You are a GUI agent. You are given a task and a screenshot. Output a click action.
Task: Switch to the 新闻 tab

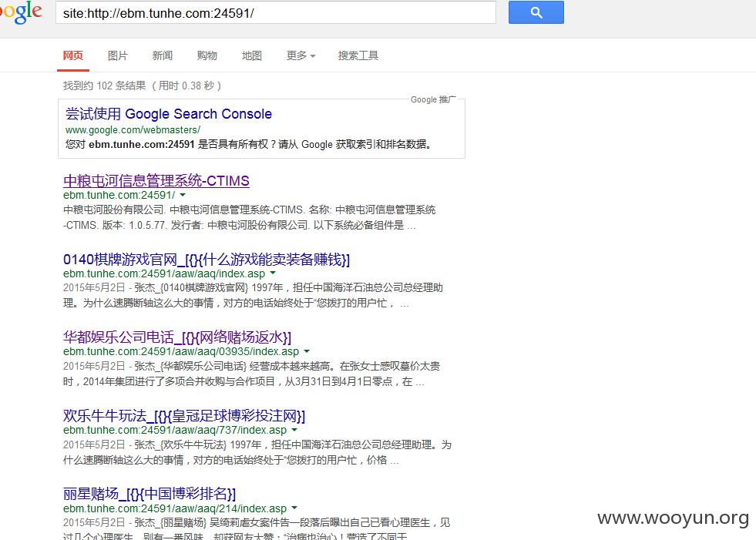[x=163, y=55]
